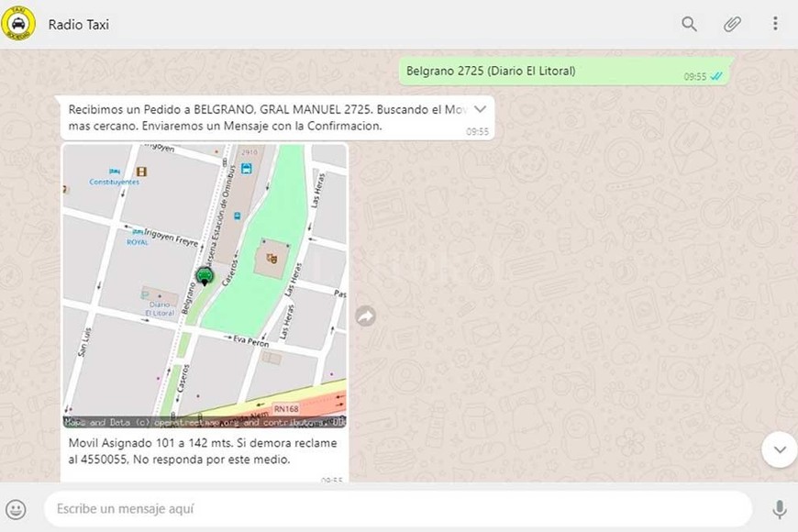Click the forward arrow beside the map message
This screenshot has height=532, width=798.
(365, 315)
